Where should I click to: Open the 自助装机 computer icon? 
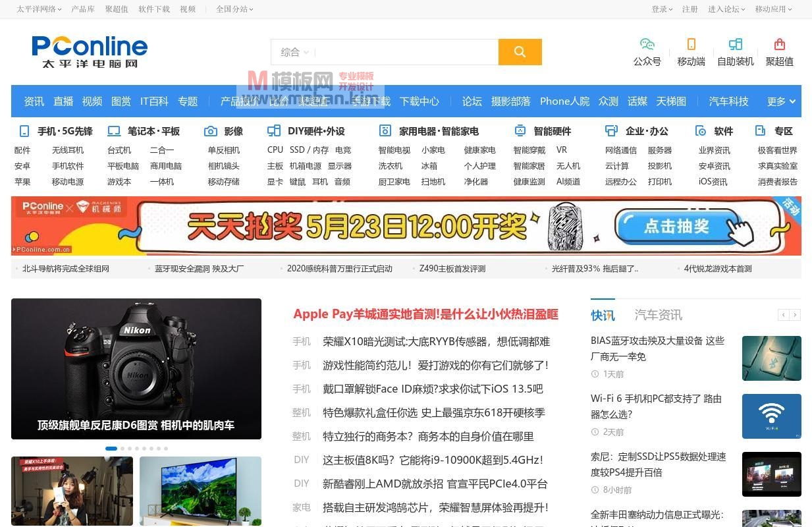(x=736, y=44)
